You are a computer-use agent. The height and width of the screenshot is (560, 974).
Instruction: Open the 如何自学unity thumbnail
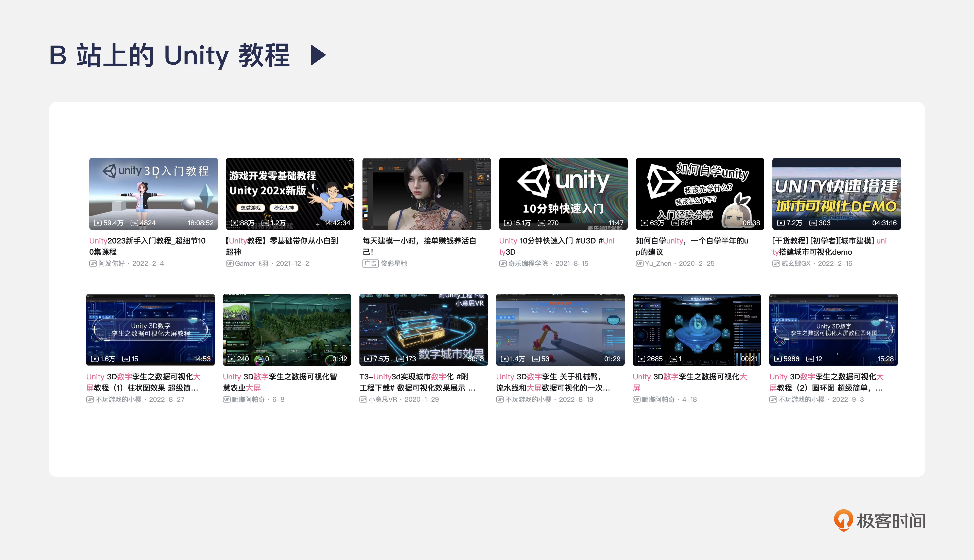click(x=700, y=194)
